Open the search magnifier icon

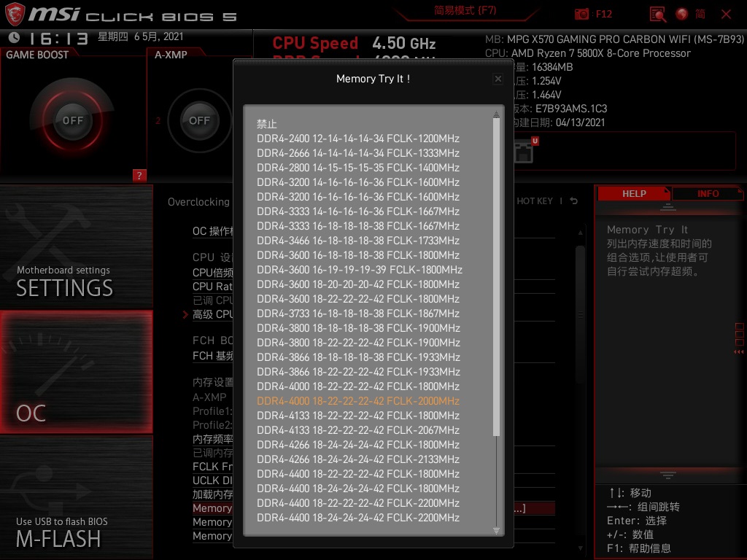(656, 14)
